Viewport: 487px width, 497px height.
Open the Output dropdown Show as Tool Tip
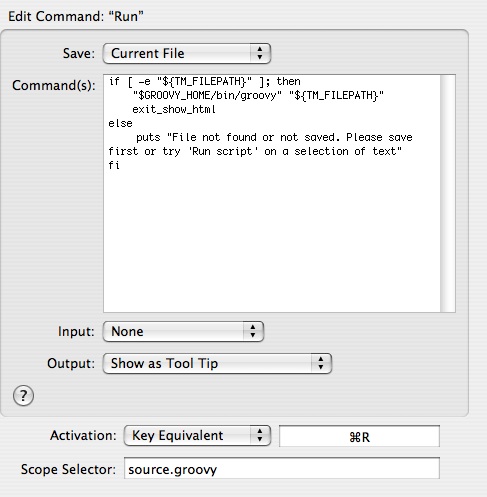tap(217, 363)
